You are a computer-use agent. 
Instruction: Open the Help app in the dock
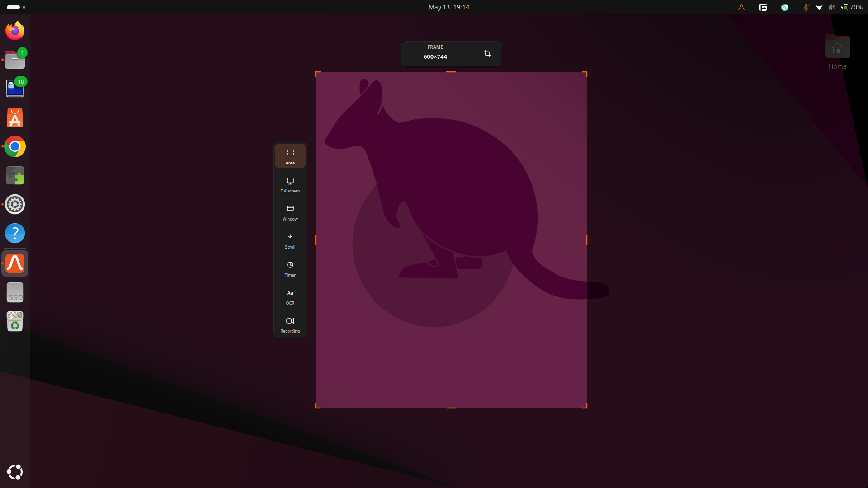(15, 233)
